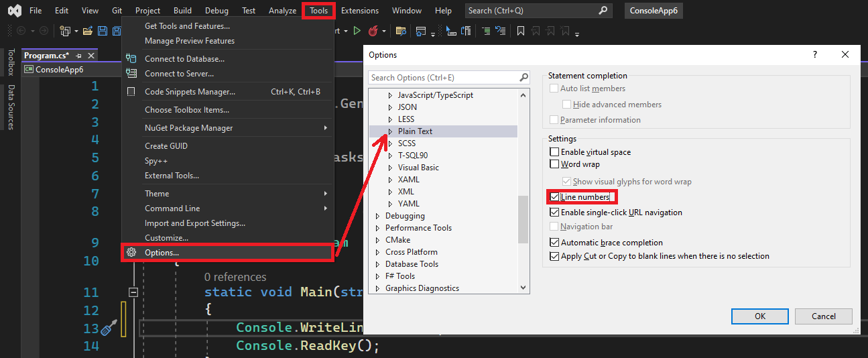Click the magnifier in Search Options box
The image size is (868, 358).
523,77
